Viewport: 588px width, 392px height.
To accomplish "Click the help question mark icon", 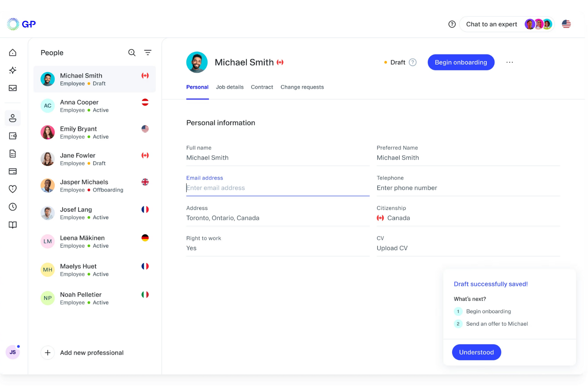I will click(452, 24).
